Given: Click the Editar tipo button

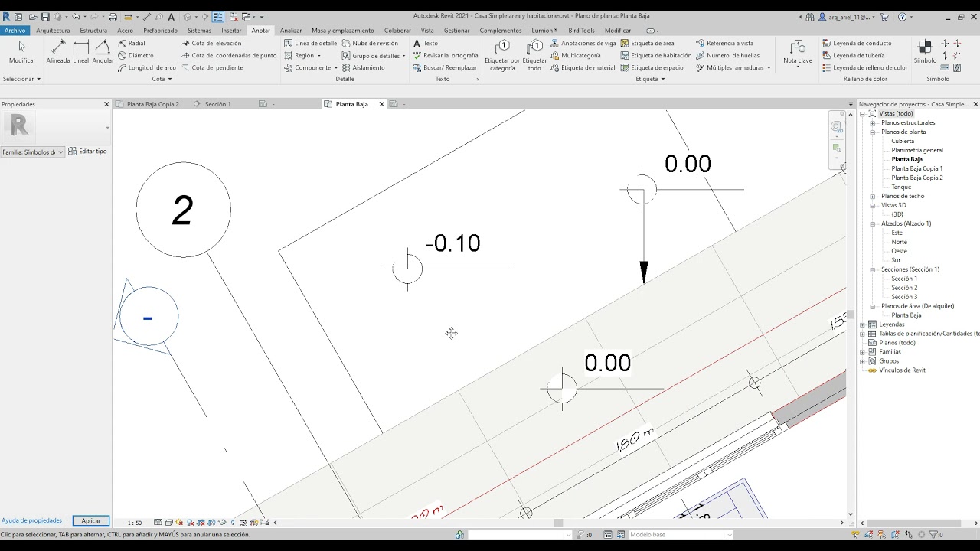Looking at the screenshot, I should 88,152.
